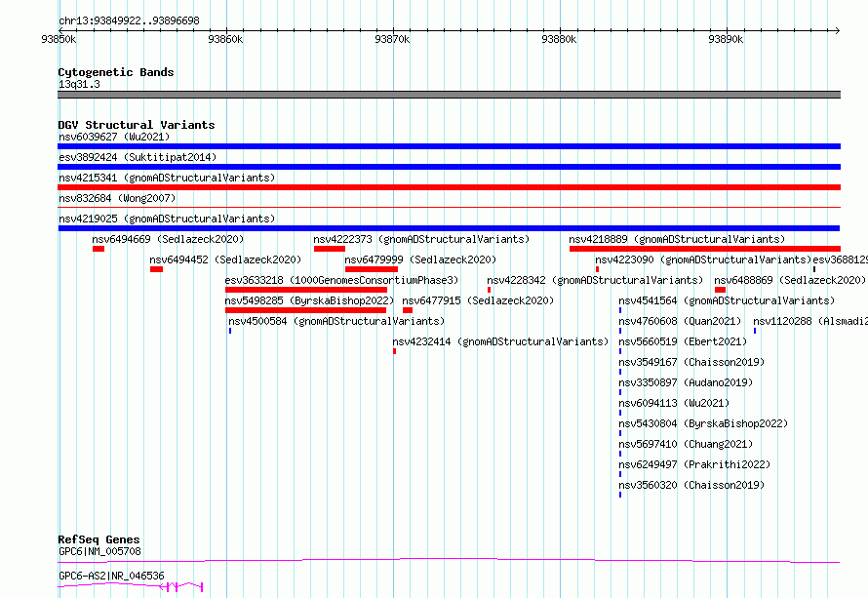Select the esv3892424 (Suktitipat2014) variant label

click(138, 157)
